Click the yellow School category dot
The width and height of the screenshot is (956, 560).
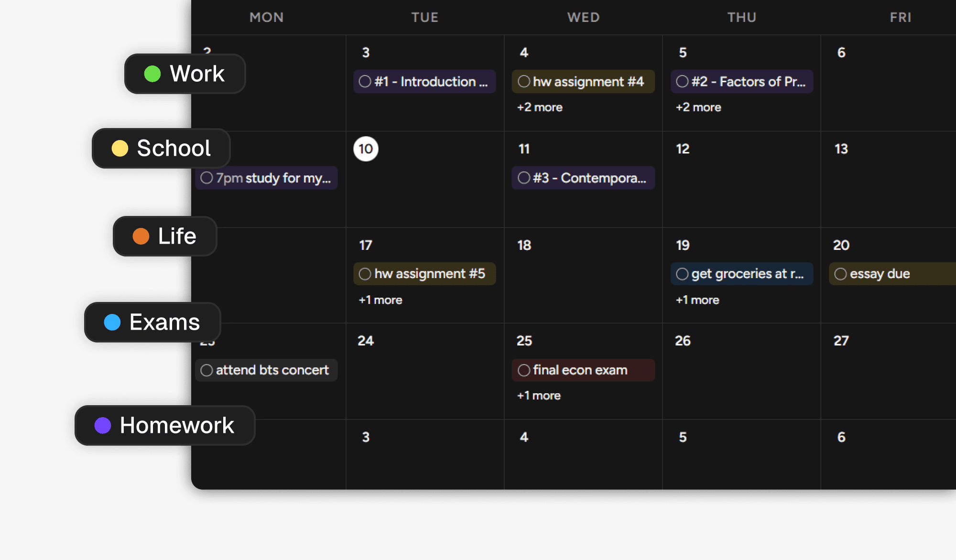120,149
